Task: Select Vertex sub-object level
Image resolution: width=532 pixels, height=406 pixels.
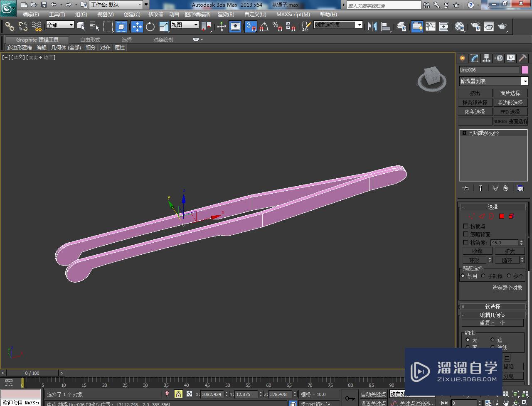Action: (x=471, y=216)
